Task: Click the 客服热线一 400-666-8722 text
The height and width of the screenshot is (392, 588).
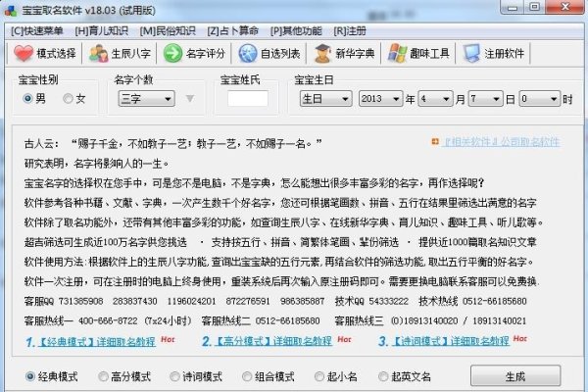Action: (108, 321)
